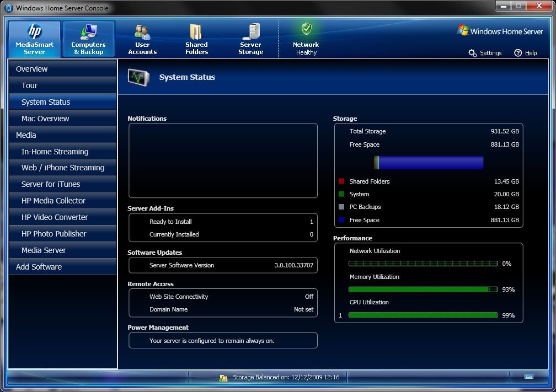
Task: Open the Settings link
Action: pos(491,53)
